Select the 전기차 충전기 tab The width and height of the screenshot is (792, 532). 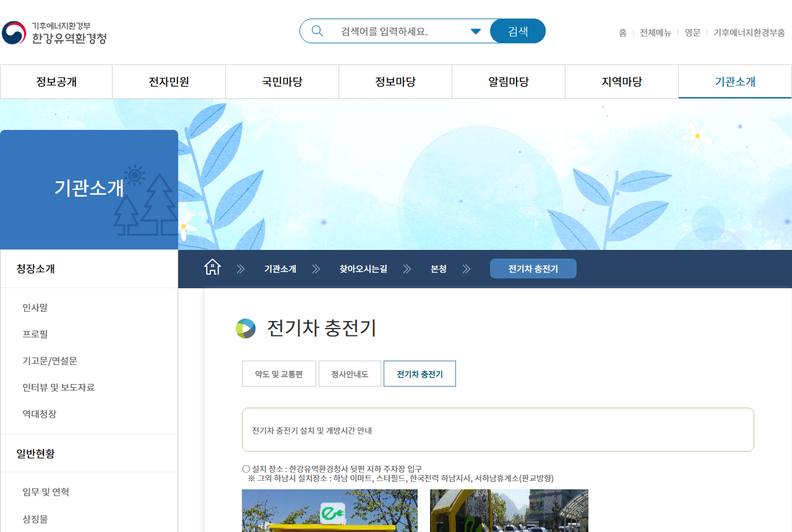click(x=420, y=374)
